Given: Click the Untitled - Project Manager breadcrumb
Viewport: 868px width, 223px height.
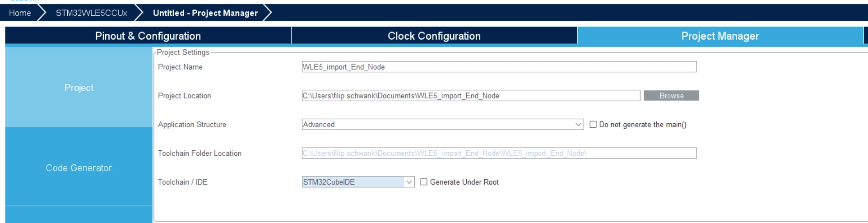Looking at the screenshot, I should click(x=205, y=13).
